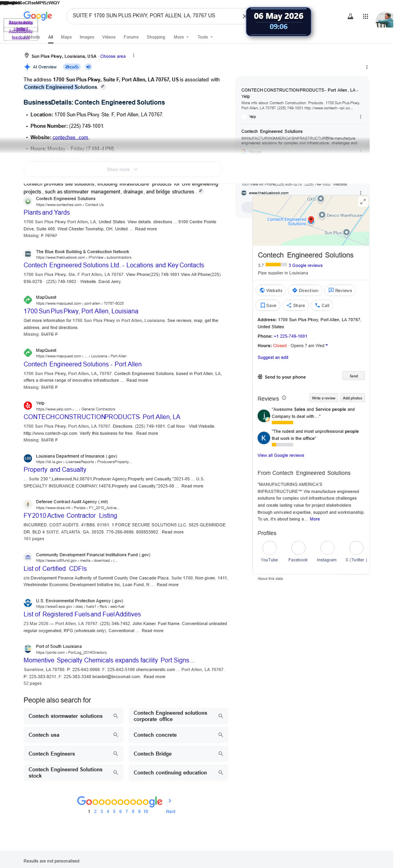398x868 pixels.
Task: Click Send to your phone Send button
Action: coord(354,376)
